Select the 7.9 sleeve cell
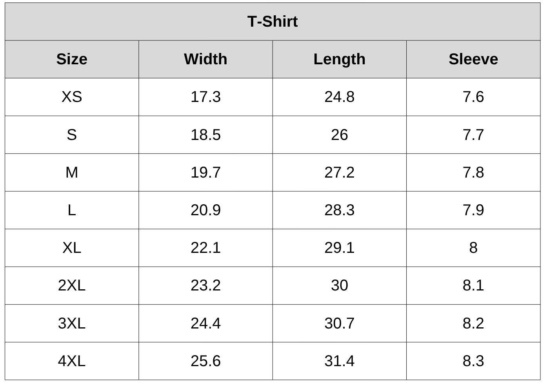Image resolution: width=549 pixels, height=392 pixels. click(473, 210)
